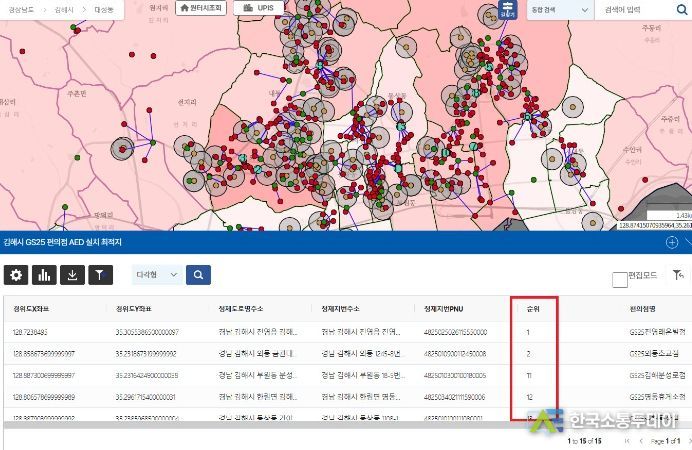Open the 통합 검색 dropdown
The height and width of the screenshot is (450, 692).
(560, 10)
